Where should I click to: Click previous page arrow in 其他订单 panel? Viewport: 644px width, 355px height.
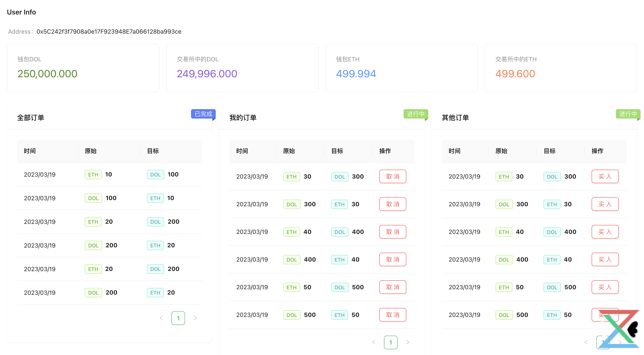[586, 342]
